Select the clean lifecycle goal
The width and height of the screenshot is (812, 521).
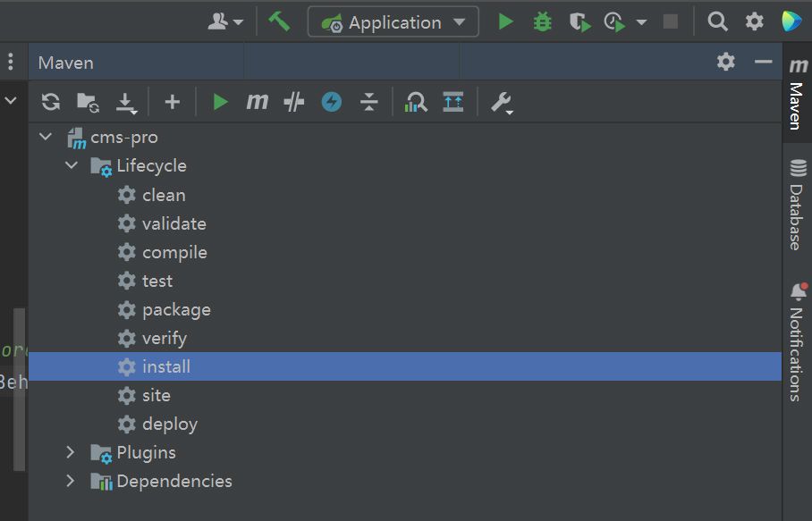click(164, 195)
